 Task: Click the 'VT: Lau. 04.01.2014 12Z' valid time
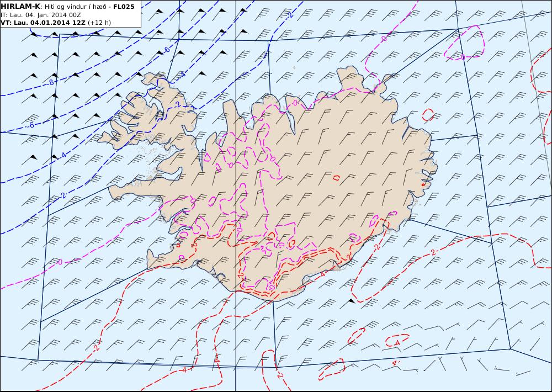[x=43, y=23]
